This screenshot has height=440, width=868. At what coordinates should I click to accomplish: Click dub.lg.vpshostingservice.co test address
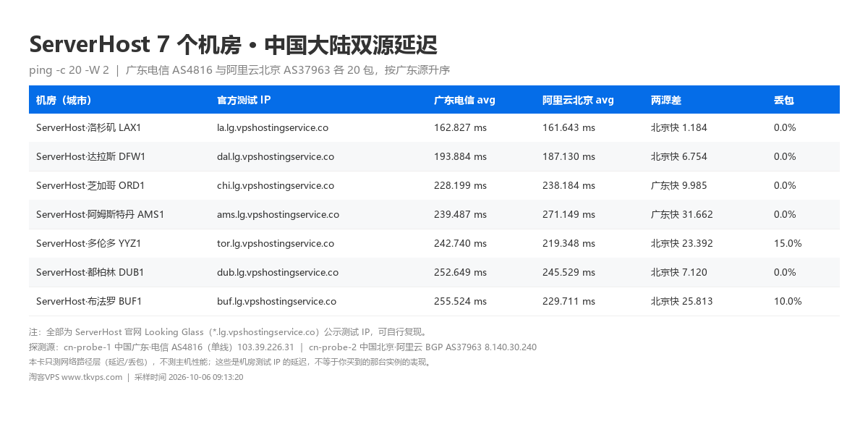pyautogui.click(x=278, y=272)
